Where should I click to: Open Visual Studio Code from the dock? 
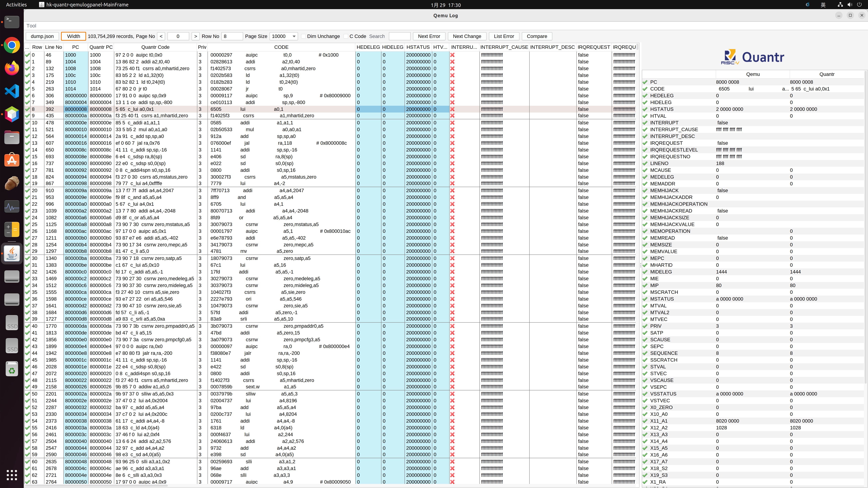[x=12, y=91]
